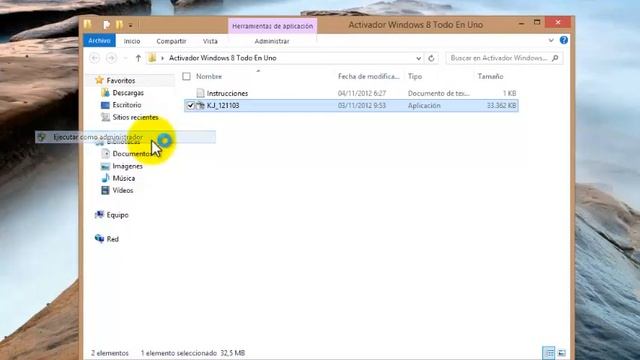This screenshot has height=360, width=640.
Task: Toggle the select-all checkbox in header
Action: tap(187, 76)
